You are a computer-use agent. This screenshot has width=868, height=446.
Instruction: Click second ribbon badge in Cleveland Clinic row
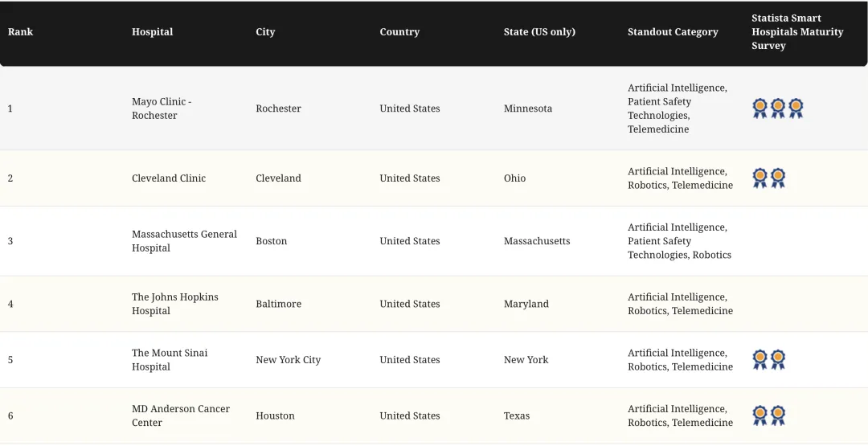[778, 178]
